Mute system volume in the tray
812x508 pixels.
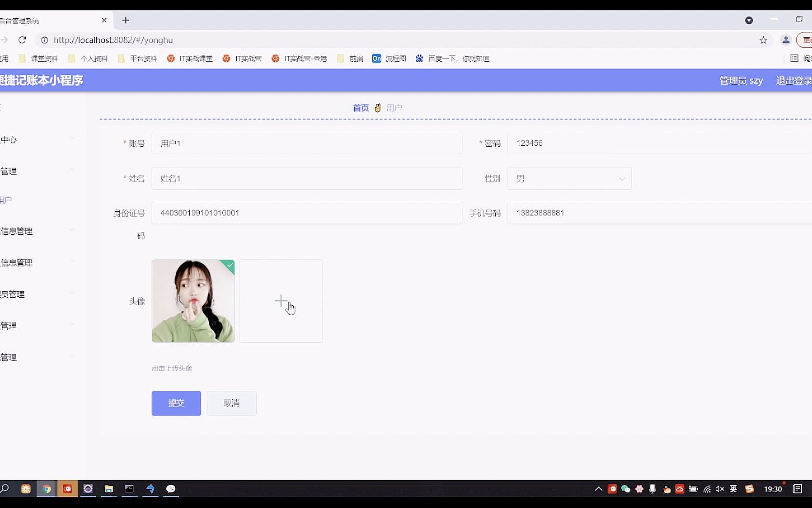tap(719, 489)
